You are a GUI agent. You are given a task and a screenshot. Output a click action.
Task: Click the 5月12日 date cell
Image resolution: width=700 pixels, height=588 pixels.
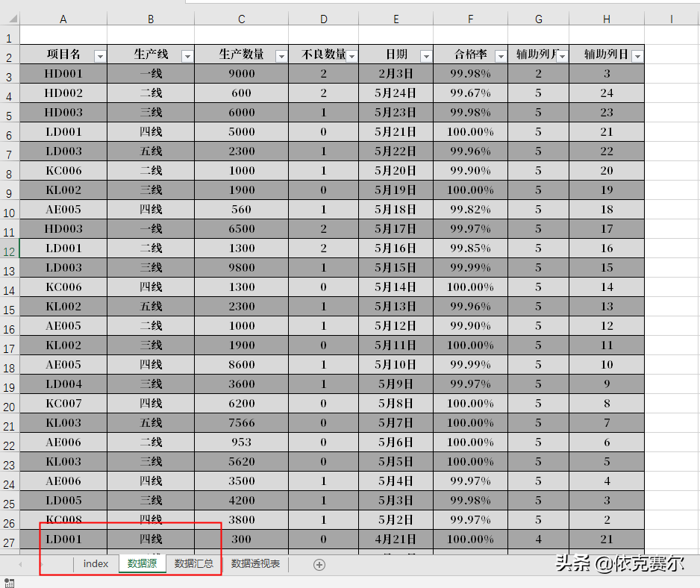(x=396, y=326)
